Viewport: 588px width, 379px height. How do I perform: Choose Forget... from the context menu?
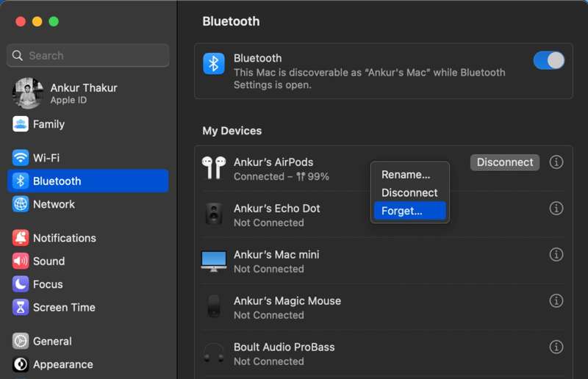pos(410,211)
